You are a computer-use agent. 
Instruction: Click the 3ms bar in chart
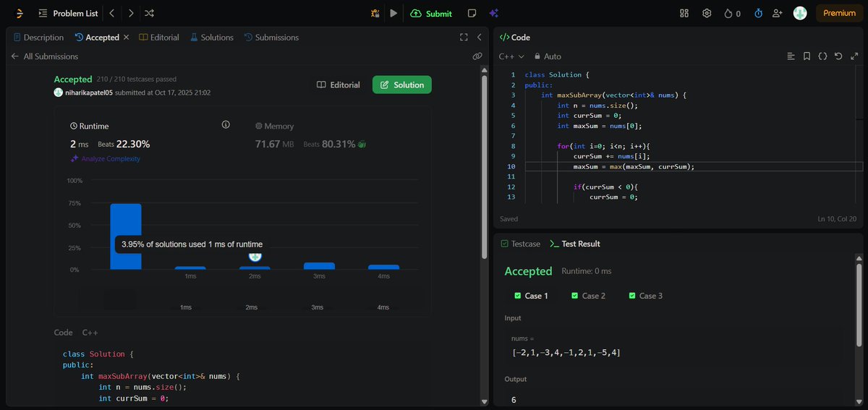coord(319,266)
